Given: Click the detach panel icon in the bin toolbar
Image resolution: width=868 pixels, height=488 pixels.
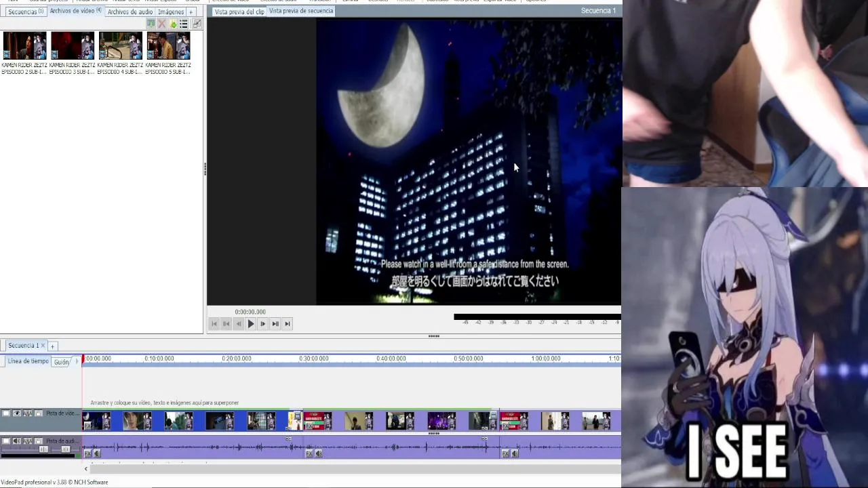Looking at the screenshot, I should pyautogui.click(x=197, y=24).
